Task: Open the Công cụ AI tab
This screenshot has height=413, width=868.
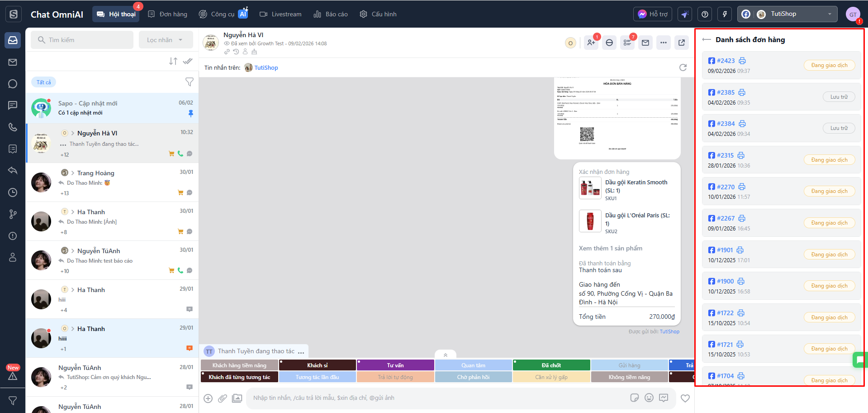Action: coord(223,14)
